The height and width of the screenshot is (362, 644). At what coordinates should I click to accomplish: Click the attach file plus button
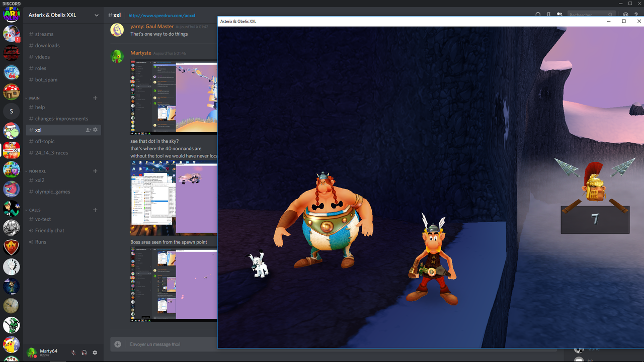coord(118,344)
